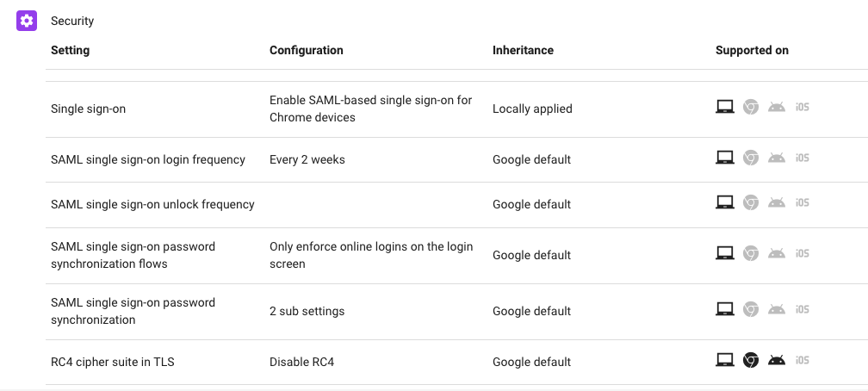868x391 pixels.
Task: Click Chrome browser icon in RC4 cipher row
Action: point(751,361)
